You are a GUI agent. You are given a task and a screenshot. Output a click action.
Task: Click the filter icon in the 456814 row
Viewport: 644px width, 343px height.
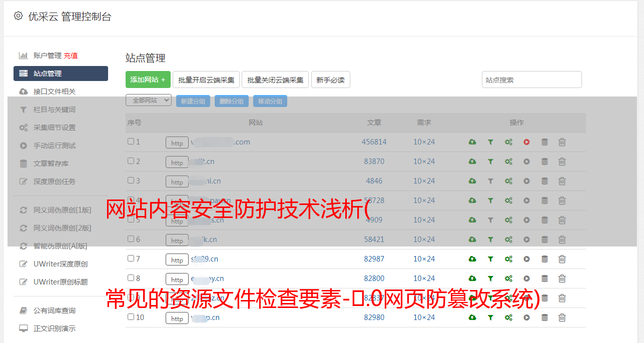click(x=490, y=142)
